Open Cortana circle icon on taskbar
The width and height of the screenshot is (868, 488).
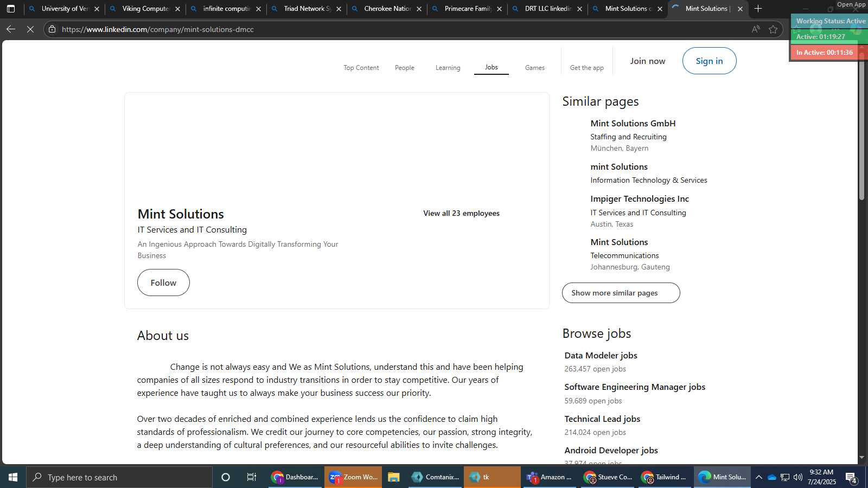[x=226, y=477]
